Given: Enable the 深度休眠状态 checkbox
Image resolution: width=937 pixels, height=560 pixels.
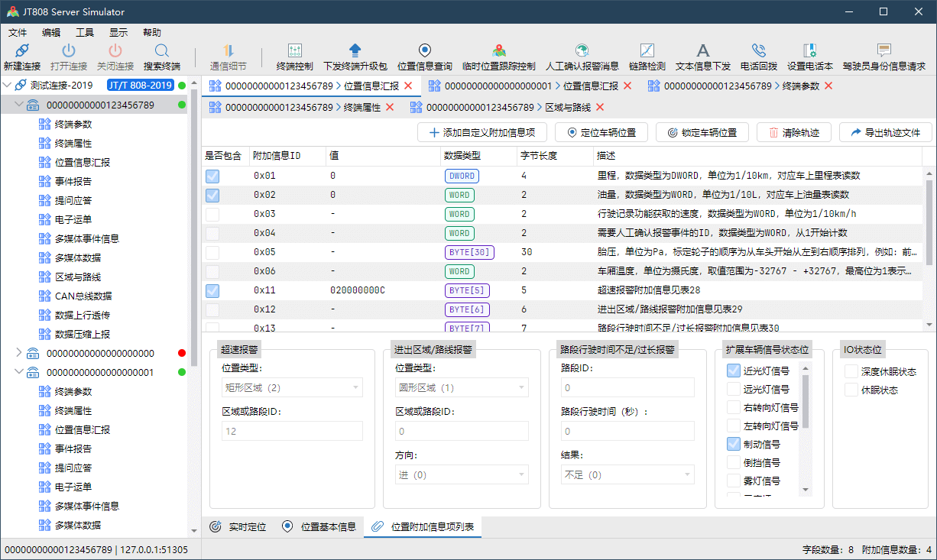Looking at the screenshot, I should pyautogui.click(x=851, y=371).
